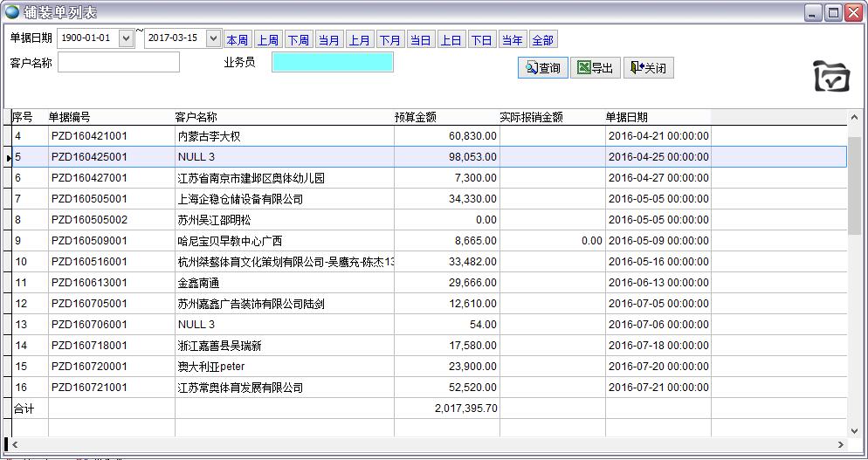Click the cyan 业务员 input field

(332, 62)
